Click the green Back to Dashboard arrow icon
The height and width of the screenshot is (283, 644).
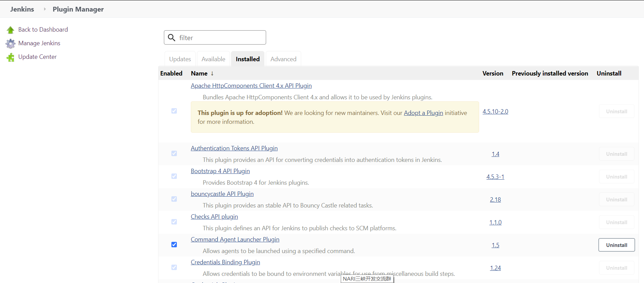(11, 30)
